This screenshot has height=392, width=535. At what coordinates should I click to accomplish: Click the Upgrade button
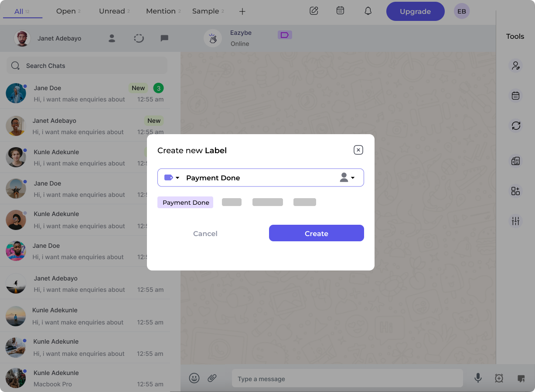[416, 11]
